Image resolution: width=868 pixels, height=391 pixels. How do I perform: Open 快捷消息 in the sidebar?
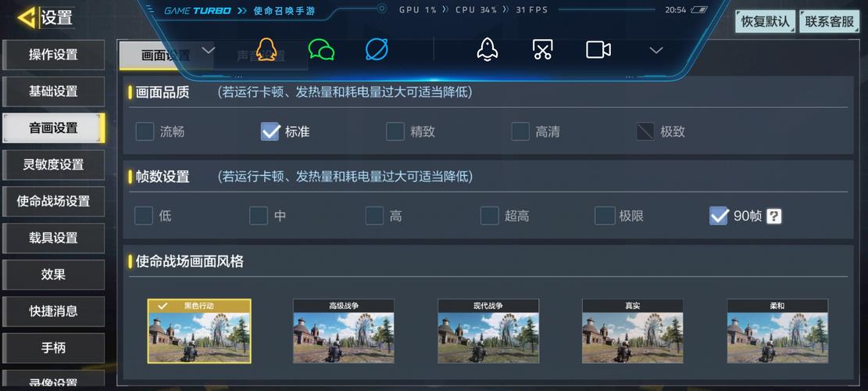[53, 311]
